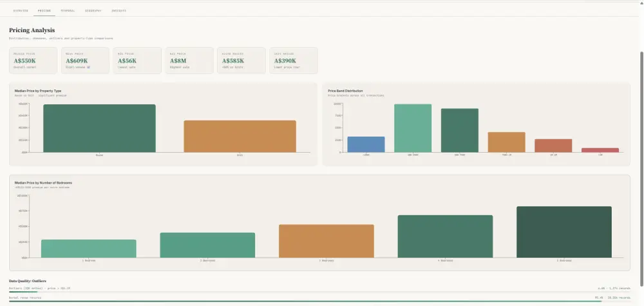Image resolution: width=644 pixels, height=306 pixels.
Task: Click the 4 Bedroom bar
Action: [x=445, y=236]
